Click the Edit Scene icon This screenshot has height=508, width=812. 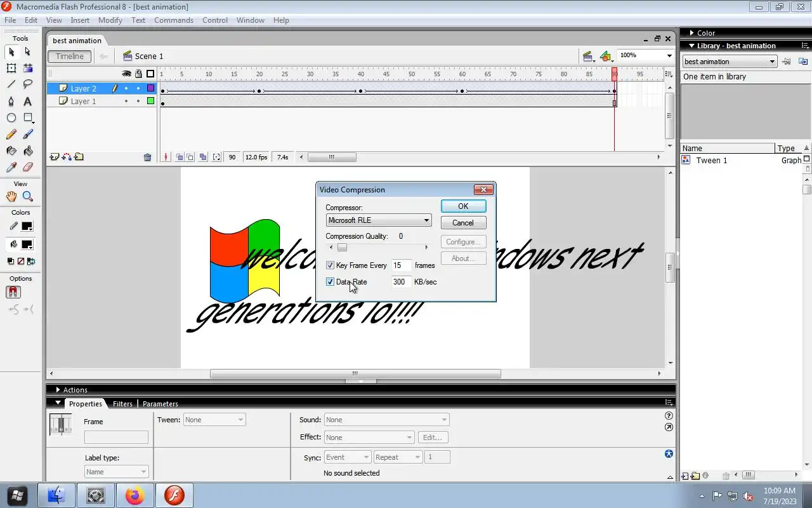tap(588, 57)
